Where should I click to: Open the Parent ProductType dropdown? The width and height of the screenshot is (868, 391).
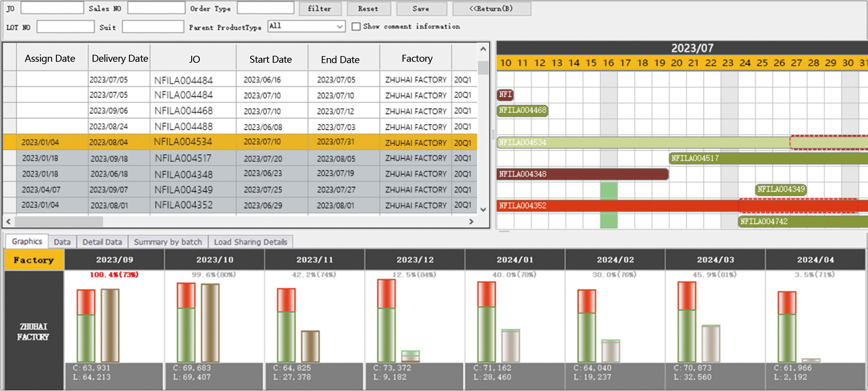point(339,26)
